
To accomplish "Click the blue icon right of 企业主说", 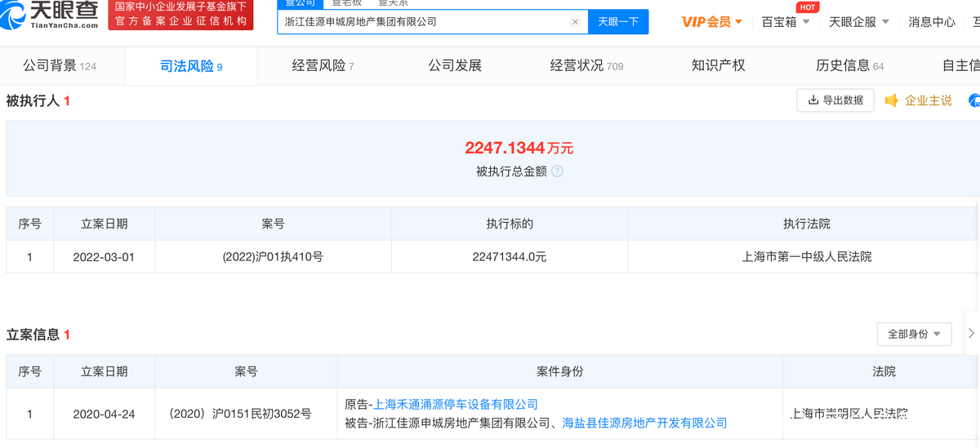I will point(974,100).
